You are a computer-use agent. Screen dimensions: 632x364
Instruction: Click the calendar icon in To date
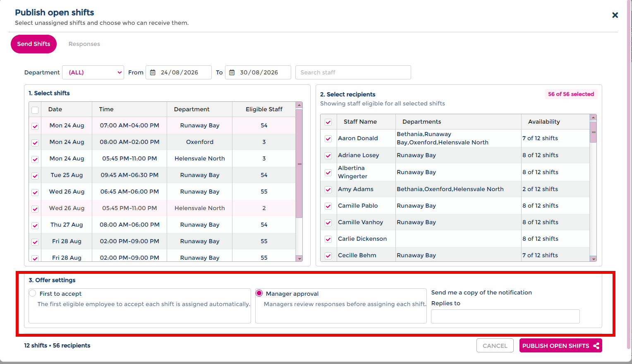(232, 72)
